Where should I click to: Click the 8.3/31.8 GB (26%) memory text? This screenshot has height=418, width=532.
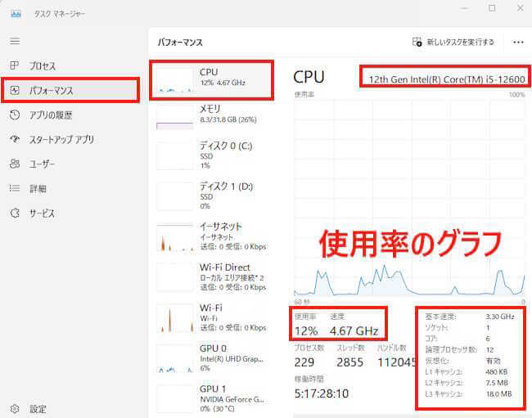pos(228,119)
